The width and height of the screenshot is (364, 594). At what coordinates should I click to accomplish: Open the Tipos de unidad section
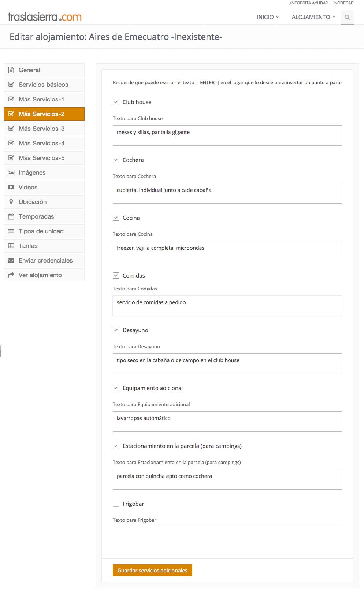pyautogui.click(x=44, y=231)
